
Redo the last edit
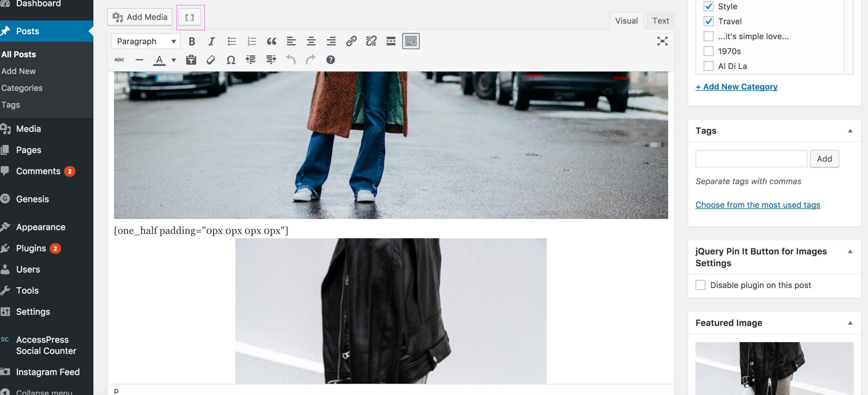311,60
